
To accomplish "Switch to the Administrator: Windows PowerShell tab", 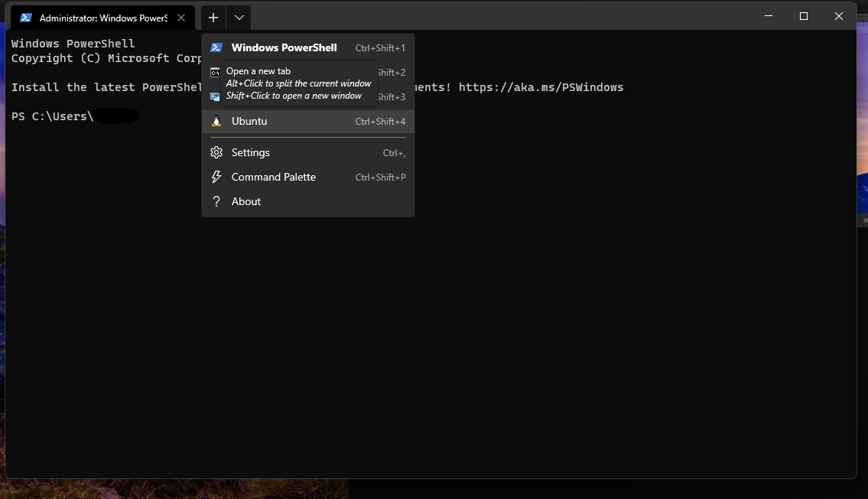I will (x=103, y=18).
